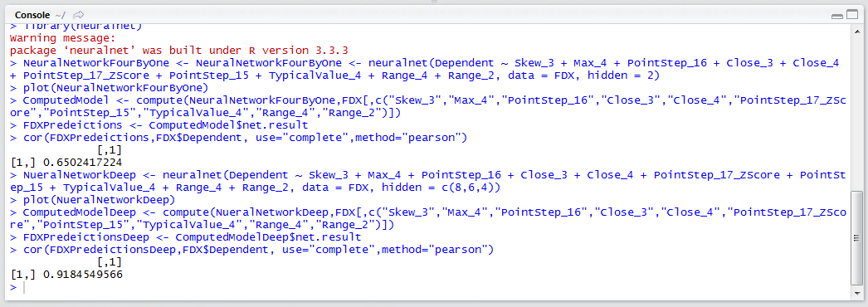This screenshot has height=307, width=868.
Task: Click the red 'Warning message:' text
Action: pos(62,38)
